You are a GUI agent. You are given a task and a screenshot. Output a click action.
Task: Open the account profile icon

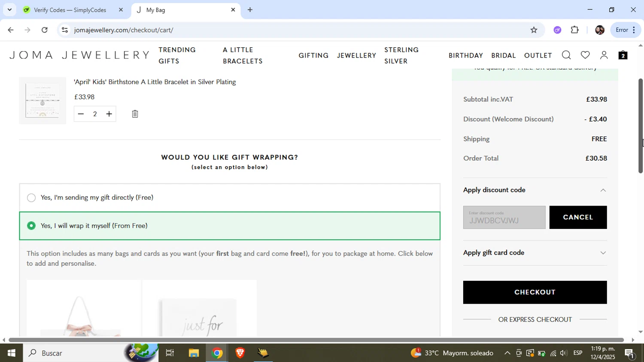[604, 55]
